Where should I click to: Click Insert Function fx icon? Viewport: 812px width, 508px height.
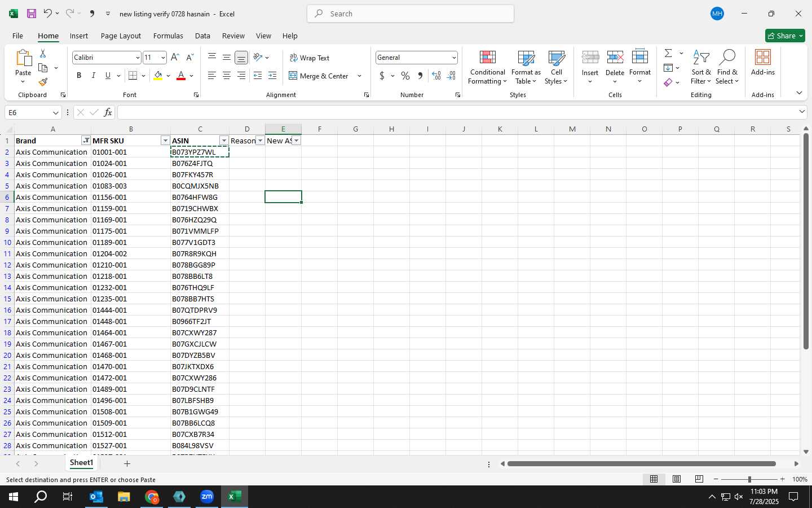click(108, 112)
